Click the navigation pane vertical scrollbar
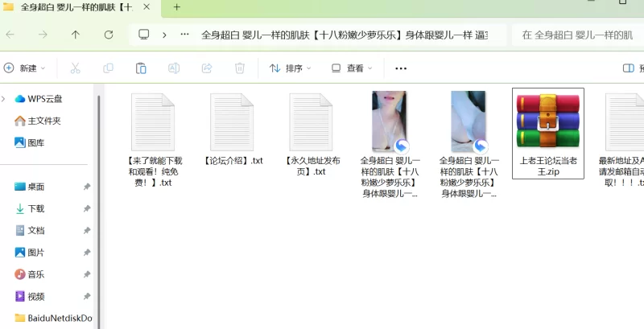644x329 pixels. [x=98, y=212]
